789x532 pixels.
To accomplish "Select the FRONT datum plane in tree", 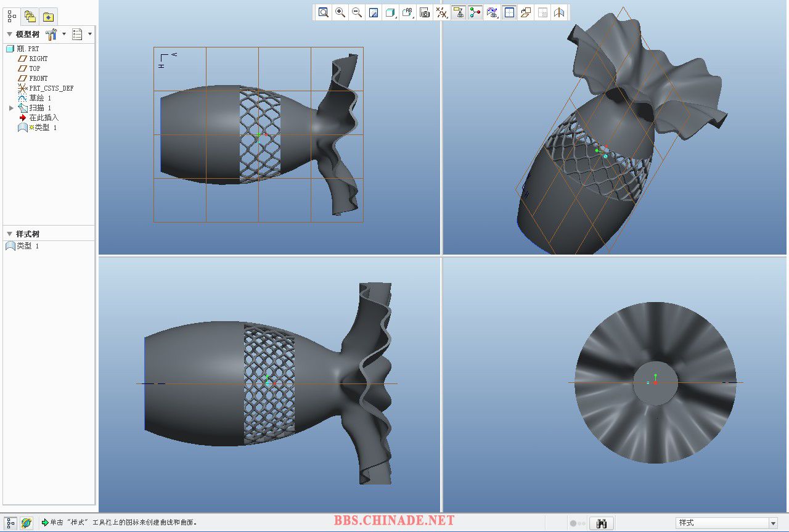I will click(38, 78).
